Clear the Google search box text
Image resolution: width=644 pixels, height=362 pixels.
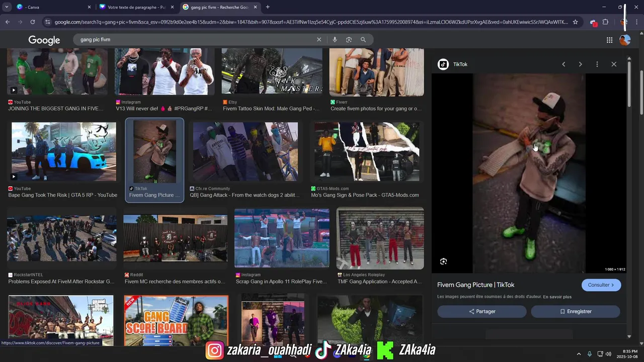coord(318,40)
